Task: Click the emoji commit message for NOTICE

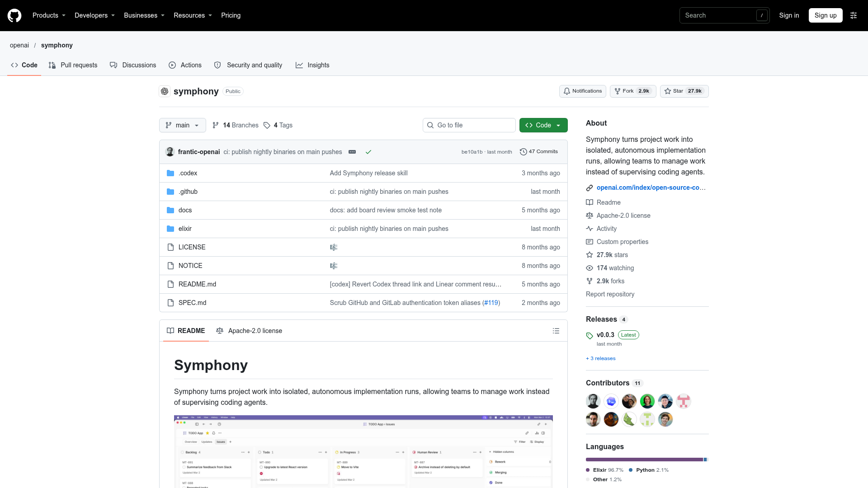Action: click(x=334, y=266)
